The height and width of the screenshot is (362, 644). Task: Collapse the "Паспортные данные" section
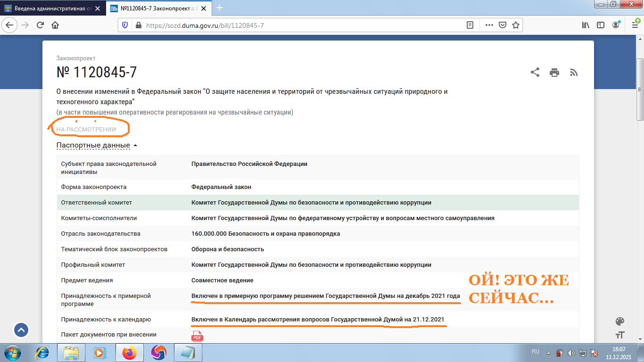tap(92, 145)
